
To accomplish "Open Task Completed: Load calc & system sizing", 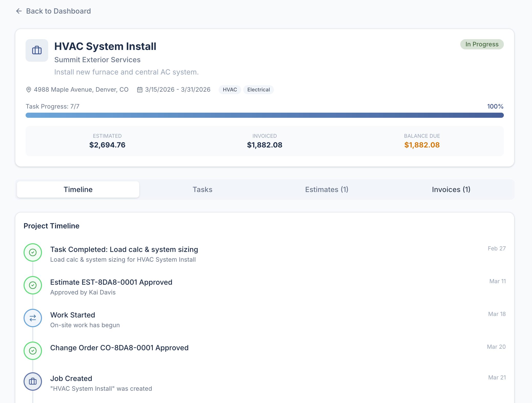I will pyautogui.click(x=124, y=249).
